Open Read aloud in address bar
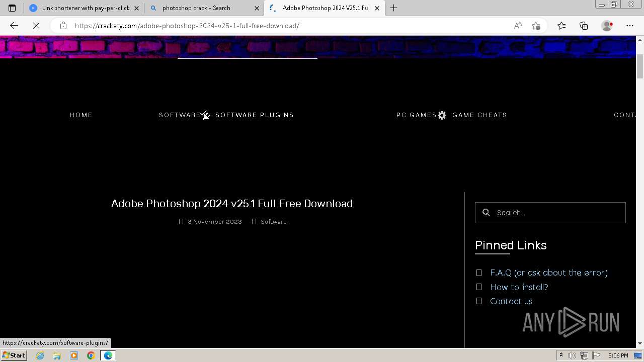This screenshot has height=362, width=644. coord(518,26)
